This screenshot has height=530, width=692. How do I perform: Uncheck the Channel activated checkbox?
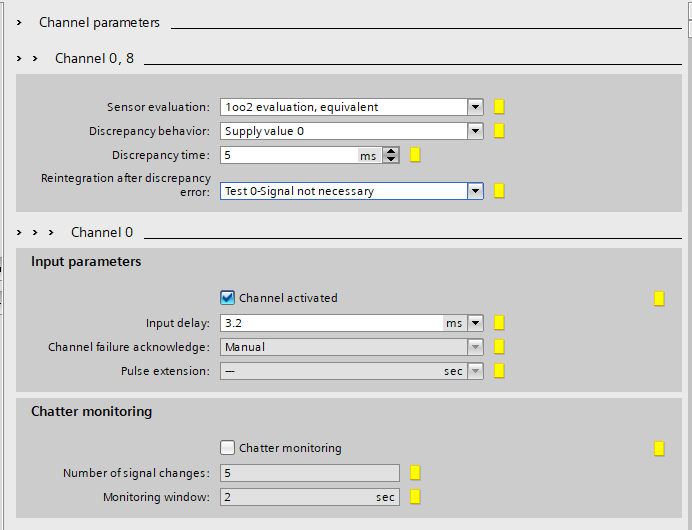pyautogui.click(x=227, y=298)
